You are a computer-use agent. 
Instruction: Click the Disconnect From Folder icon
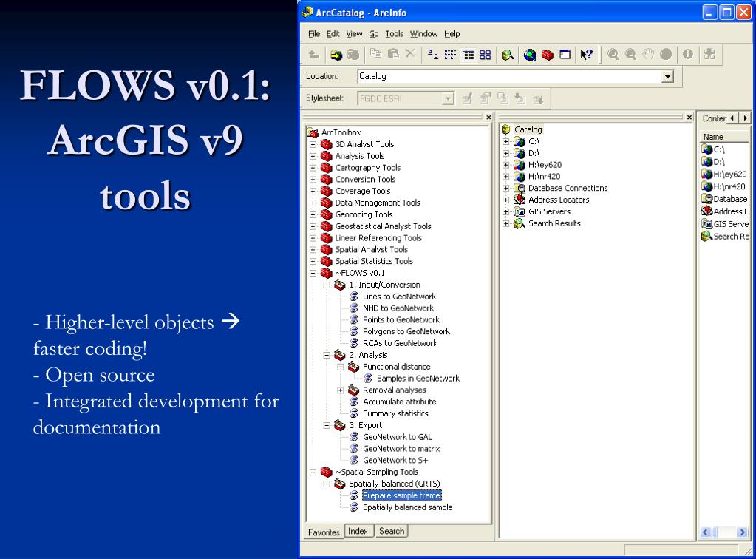[353, 55]
